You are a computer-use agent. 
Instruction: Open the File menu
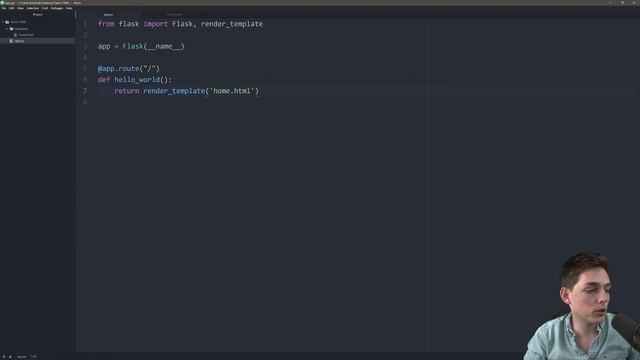(x=4, y=8)
